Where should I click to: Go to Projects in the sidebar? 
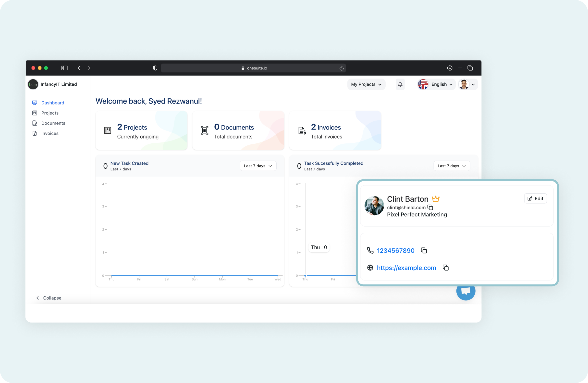click(45, 113)
